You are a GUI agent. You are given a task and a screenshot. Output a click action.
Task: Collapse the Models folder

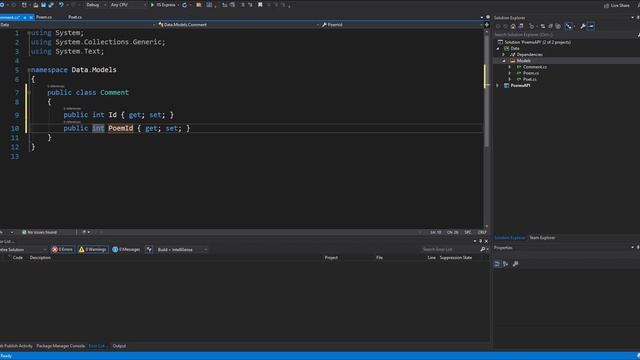(x=504, y=61)
